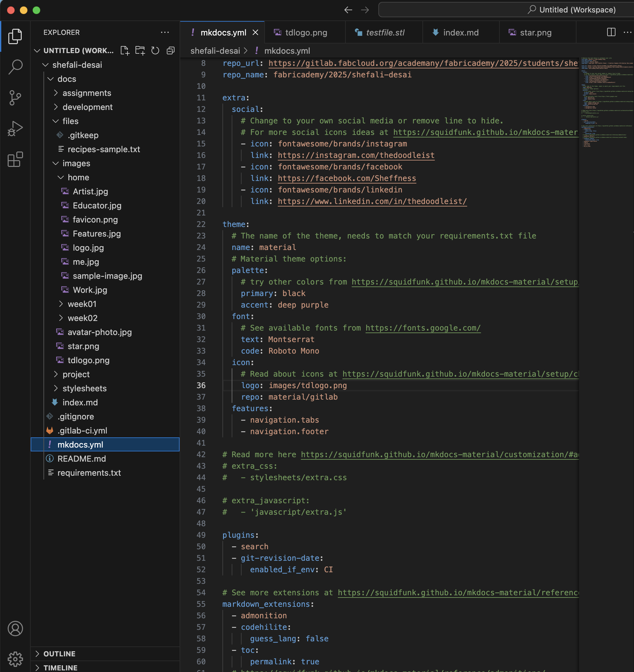
Task: Select the mkdocs.yml editor tab
Action: pyautogui.click(x=223, y=33)
